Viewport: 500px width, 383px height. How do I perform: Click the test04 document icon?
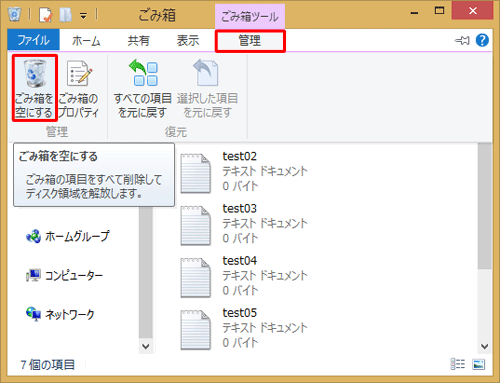[196, 278]
